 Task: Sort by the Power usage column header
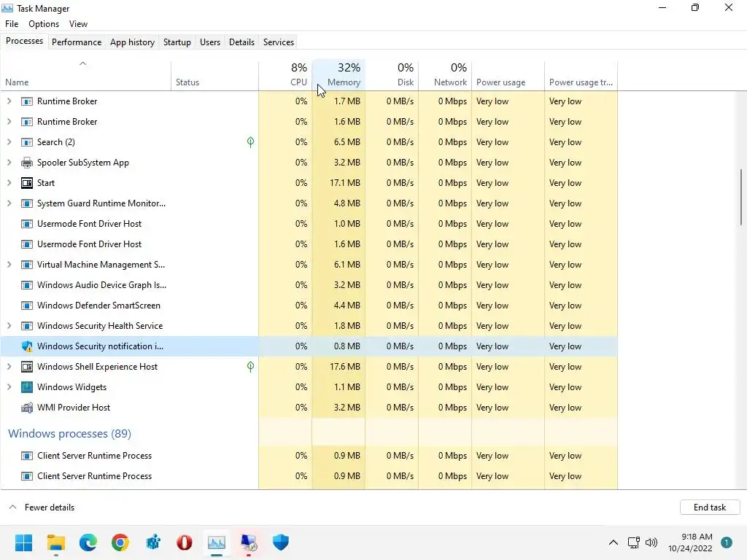pyautogui.click(x=508, y=75)
